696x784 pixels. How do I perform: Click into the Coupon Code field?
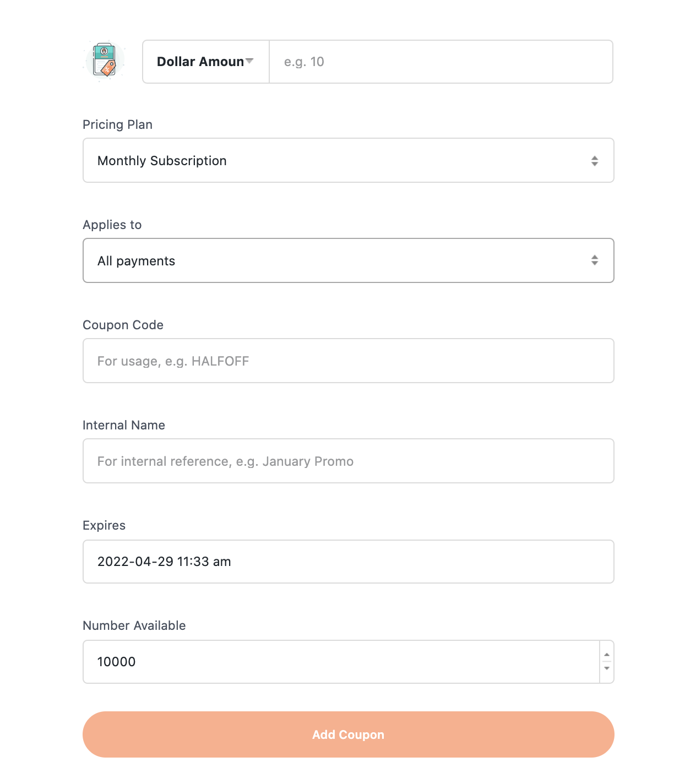pos(349,361)
